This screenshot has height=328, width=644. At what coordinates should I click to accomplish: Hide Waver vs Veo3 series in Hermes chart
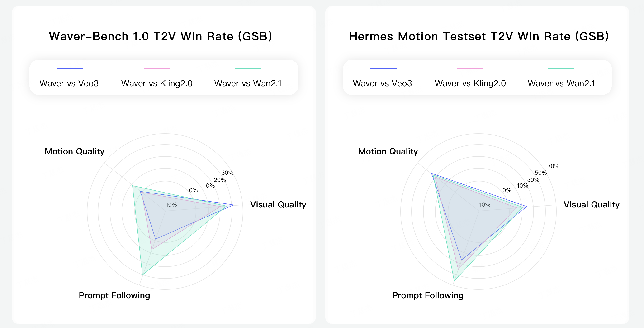(x=382, y=83)
